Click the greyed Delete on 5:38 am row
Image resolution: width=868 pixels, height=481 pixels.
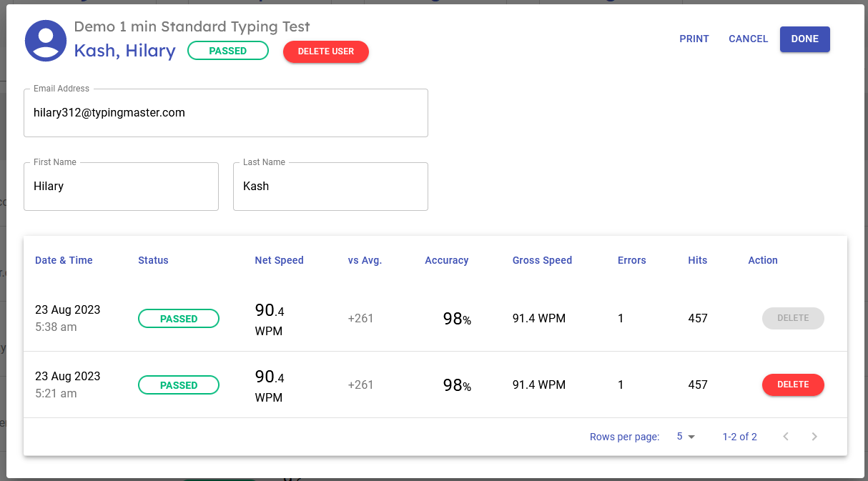(793, 318)
